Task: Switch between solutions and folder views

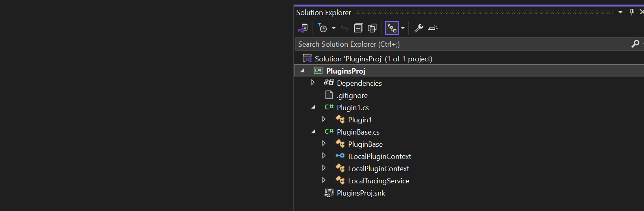Action: pyautogui.click(x=303, y=28)
